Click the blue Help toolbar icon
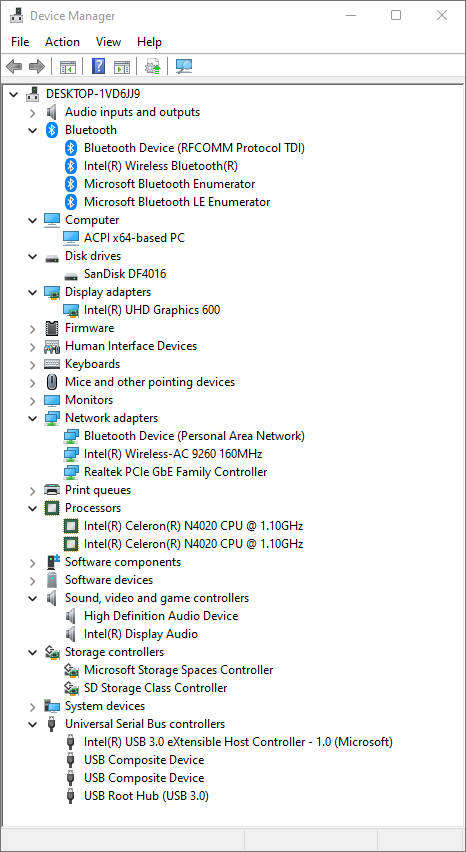 point(98,67)
